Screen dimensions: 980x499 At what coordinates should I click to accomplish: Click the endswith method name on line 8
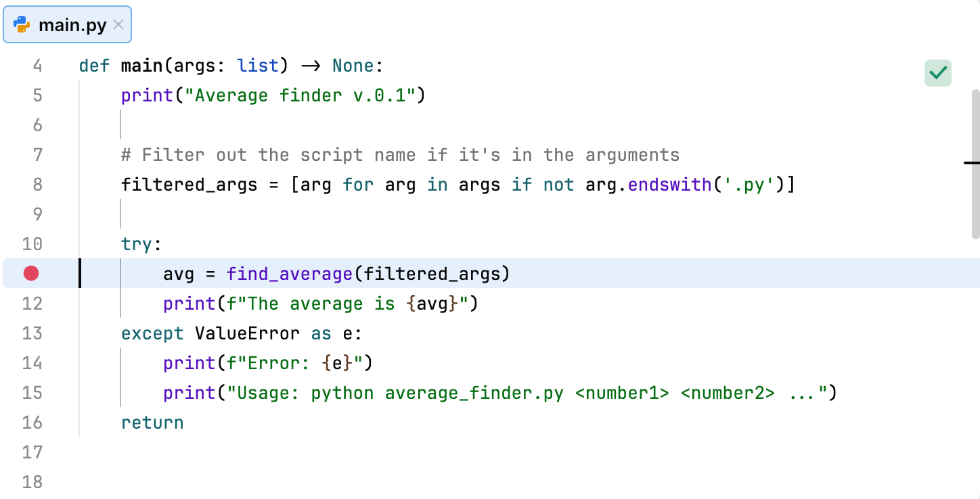pyautogui.click(x=670, y=184)
